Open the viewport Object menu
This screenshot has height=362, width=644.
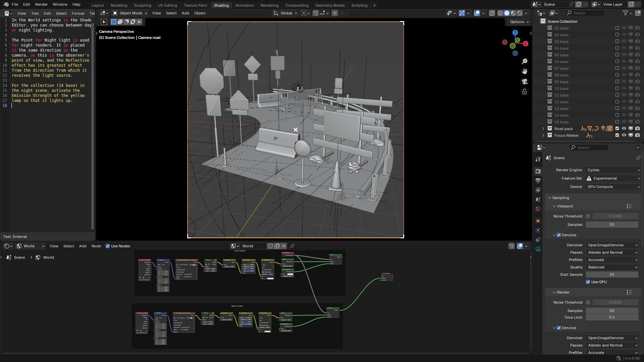click(200, 13)
